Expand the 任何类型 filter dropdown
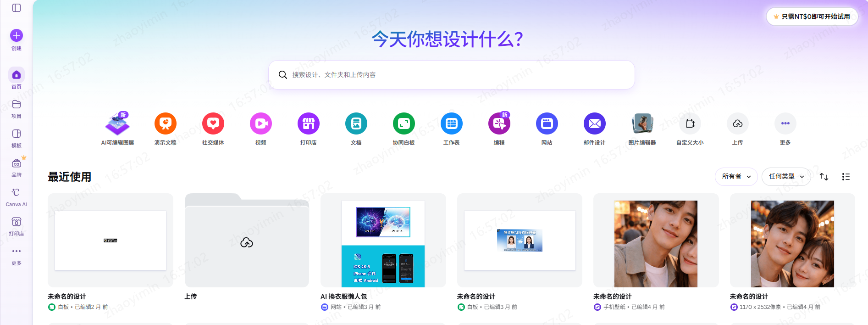 786,177
